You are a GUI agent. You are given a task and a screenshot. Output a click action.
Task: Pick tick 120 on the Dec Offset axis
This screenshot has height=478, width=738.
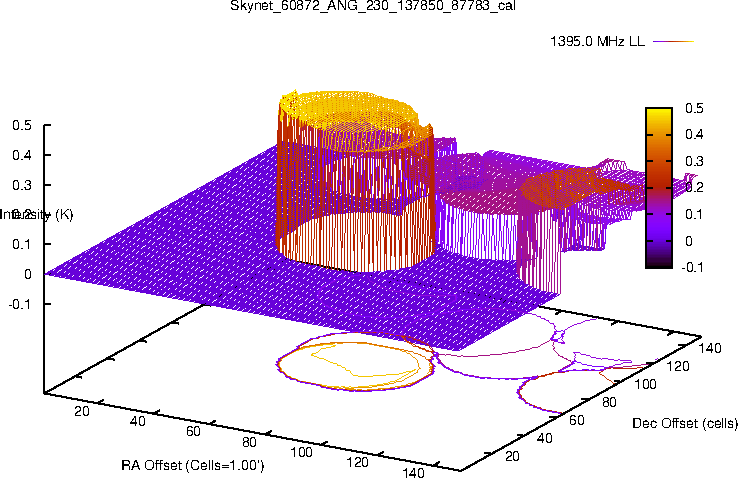(678, 366)
